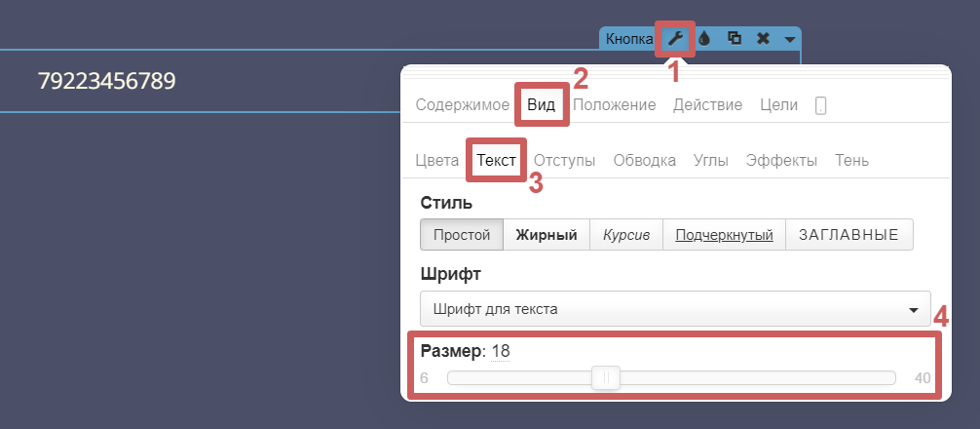
Task: Click the Размер slider handle
Action: 606,378
